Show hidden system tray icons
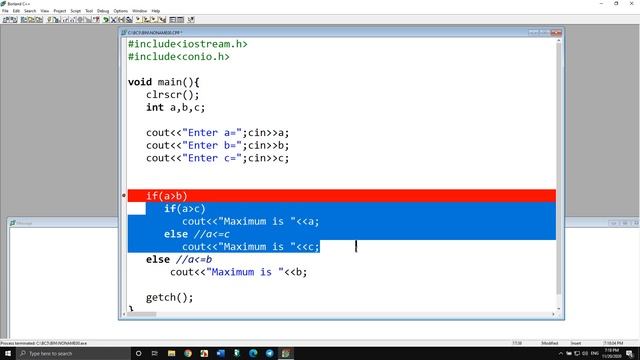The height and width of the screenshot is (360, 640). point(561,353)
